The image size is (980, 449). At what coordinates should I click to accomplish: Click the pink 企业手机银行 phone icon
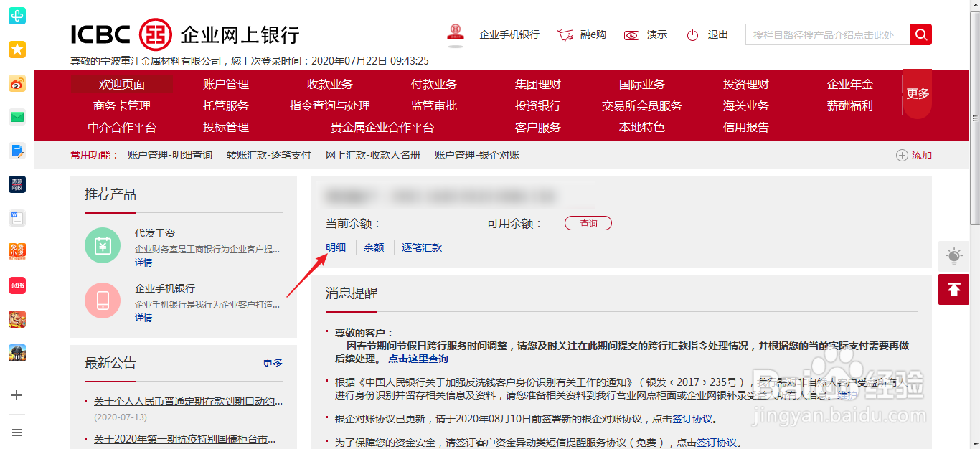click(x=103, y=301)
